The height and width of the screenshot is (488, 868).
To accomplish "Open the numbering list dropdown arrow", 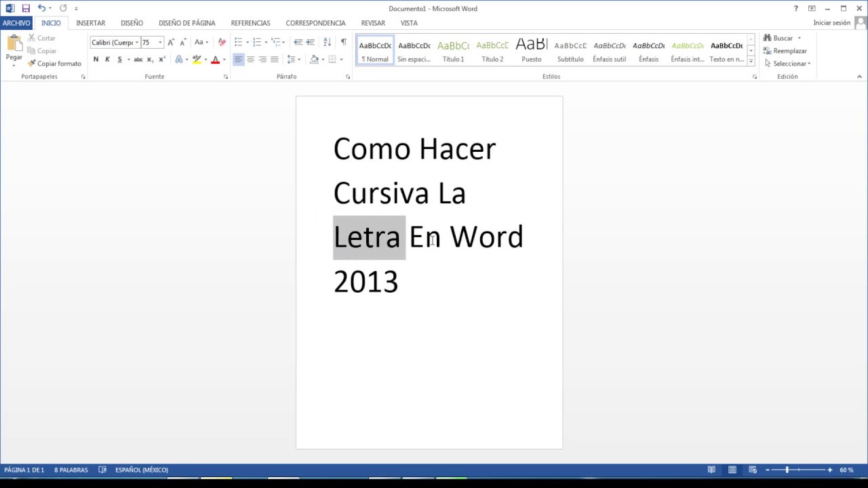I will (x=266, y=42).
